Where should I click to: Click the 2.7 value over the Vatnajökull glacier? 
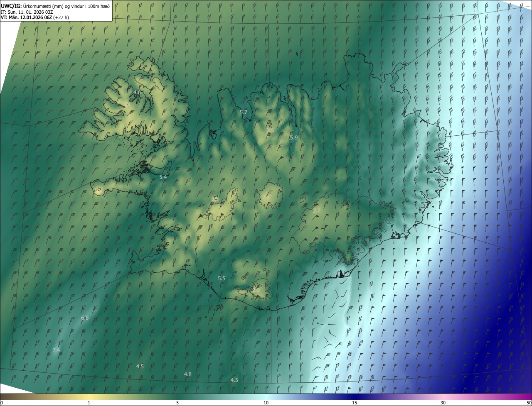click(316, 210)
